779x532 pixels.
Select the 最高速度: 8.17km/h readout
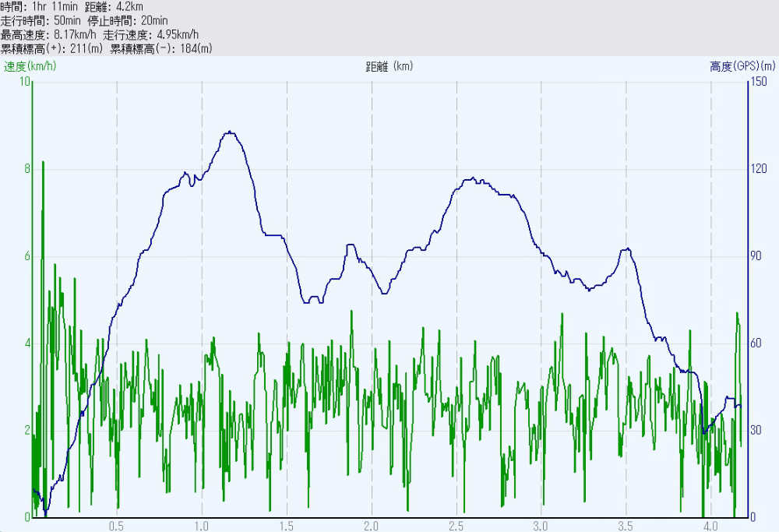pyautogui.click(x=49, y=34)
